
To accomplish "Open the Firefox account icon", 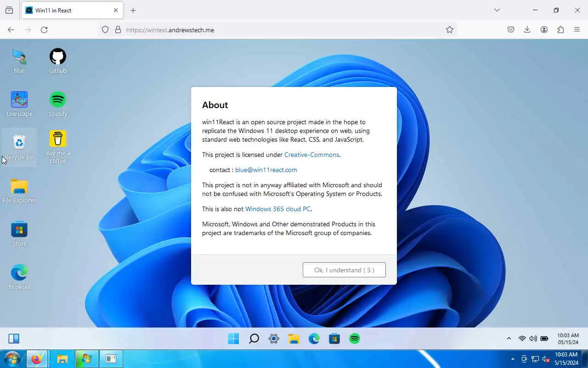I will (544, 29).
